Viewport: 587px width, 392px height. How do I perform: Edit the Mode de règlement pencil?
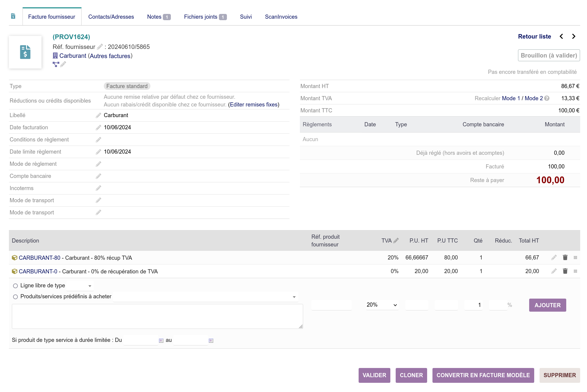pos(98,164)
